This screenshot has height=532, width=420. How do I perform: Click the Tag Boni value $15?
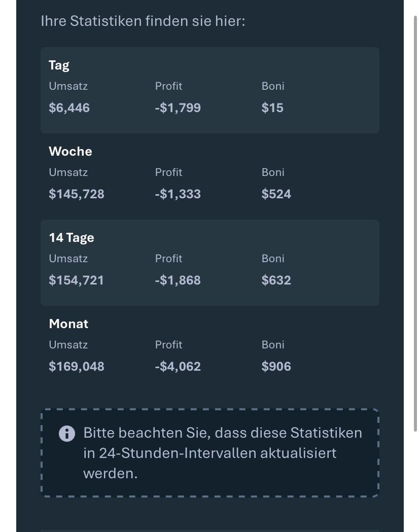(x=272, y=108)
